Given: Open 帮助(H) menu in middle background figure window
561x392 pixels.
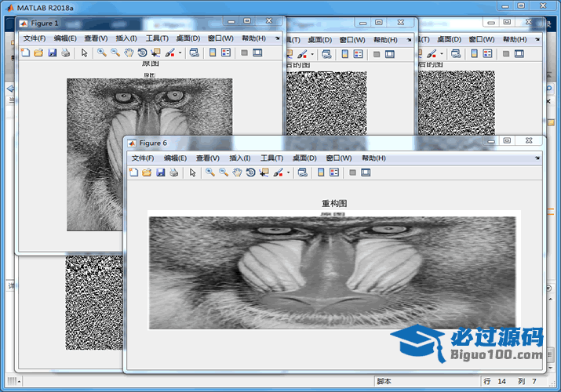Looking at the screenshot, I should pyautogui.click(x=385, y=40).
